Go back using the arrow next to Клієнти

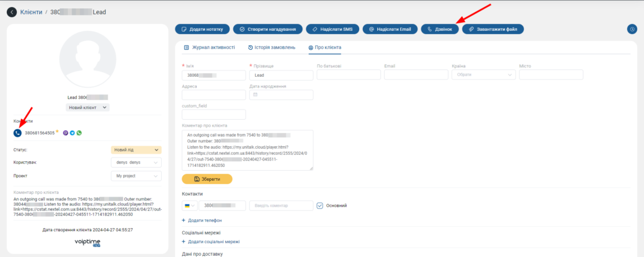tap(11, 12)
